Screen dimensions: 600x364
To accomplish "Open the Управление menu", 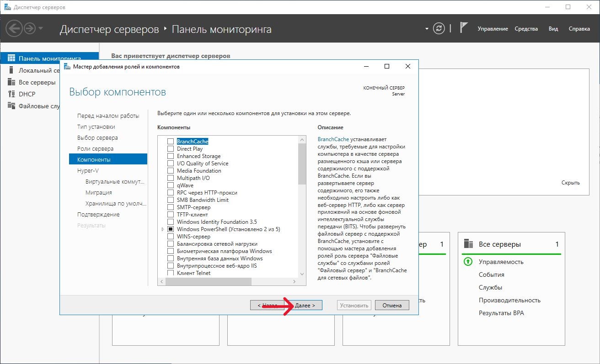I will [x=493, y=29].
